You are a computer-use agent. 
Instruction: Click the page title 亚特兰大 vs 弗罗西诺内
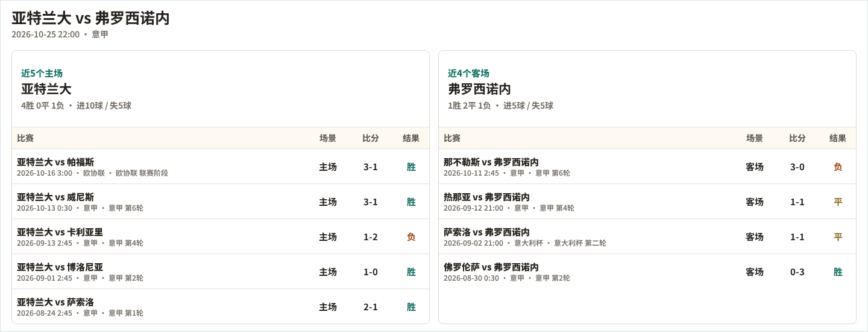(x=90, y=18)
